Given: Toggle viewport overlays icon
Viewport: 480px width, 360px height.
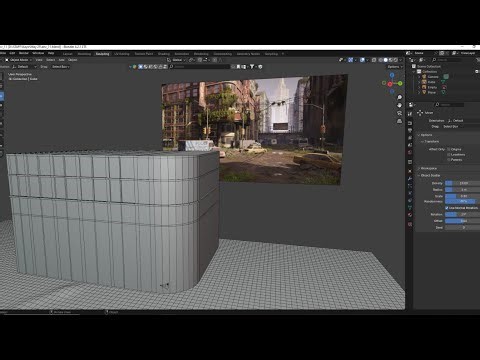Looking at the screenshot, I should tap(362, 60).
